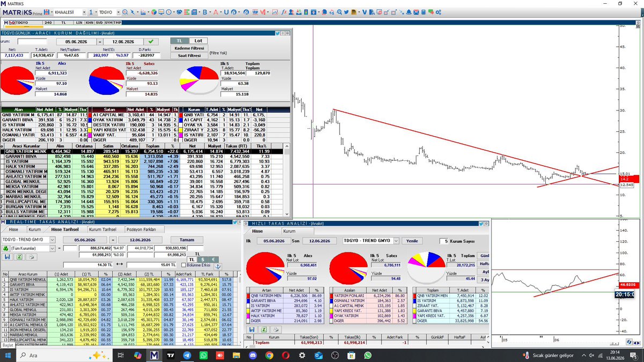This screenshot has width=644, height=362.
Task: Click the clock icon in top toolbar
Action: [x=169, y=12]
